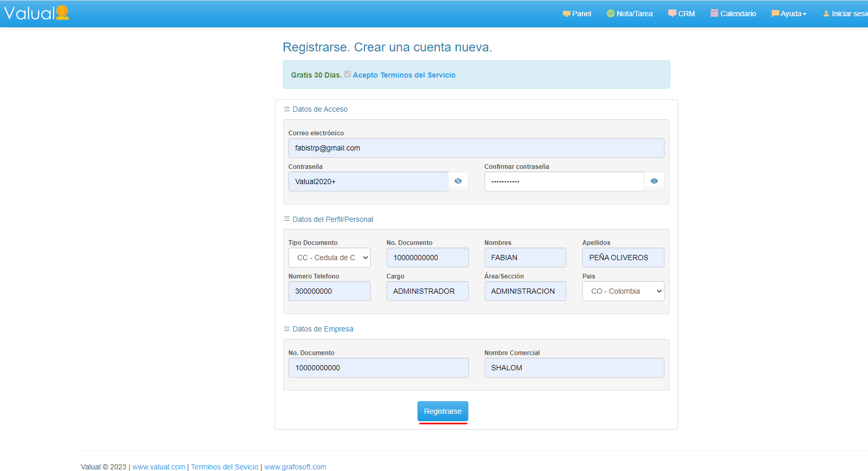Viewport: 868px width, 471px height.
Task: Go to Nota/Tarea in navbar
Action: click(629, 14)
